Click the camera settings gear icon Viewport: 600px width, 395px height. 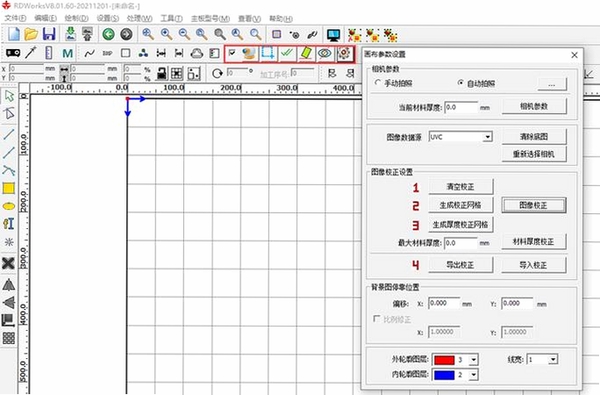[x=344, y=54]
